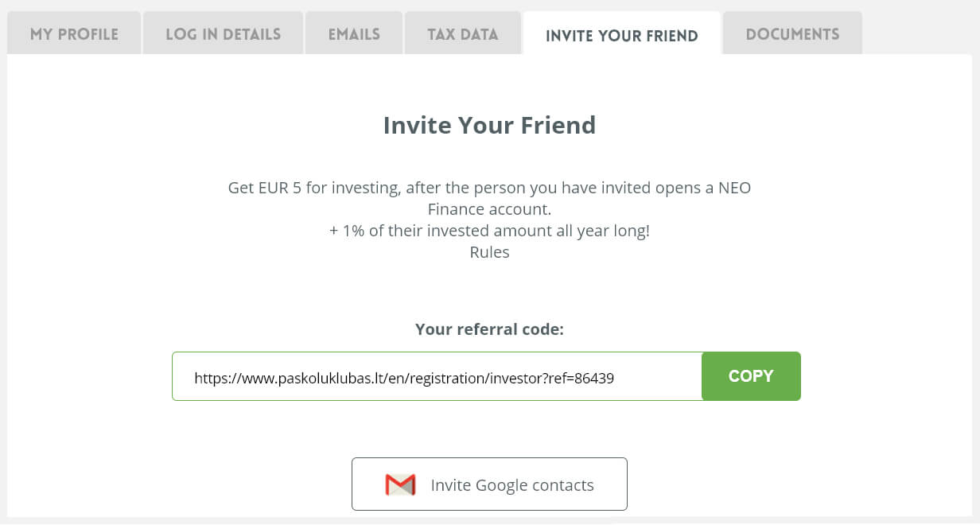
Task: Click the Invite Google contacts button
Action: (x=489, y=484)
